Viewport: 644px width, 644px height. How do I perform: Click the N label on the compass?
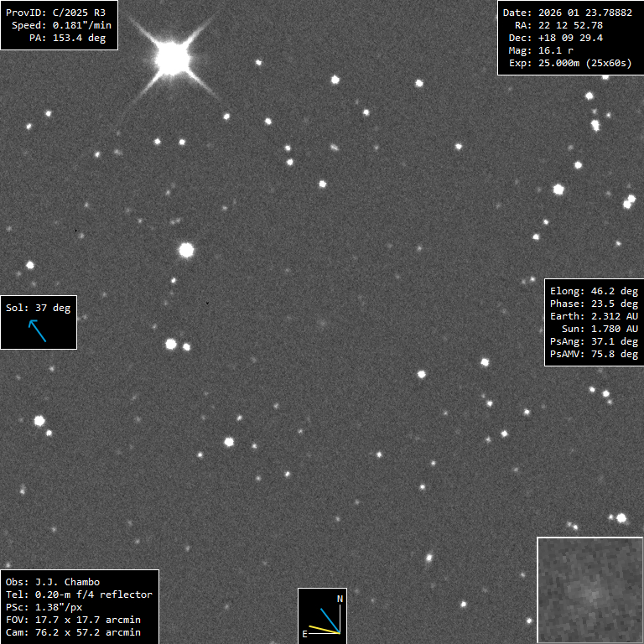tap(340, 599)
